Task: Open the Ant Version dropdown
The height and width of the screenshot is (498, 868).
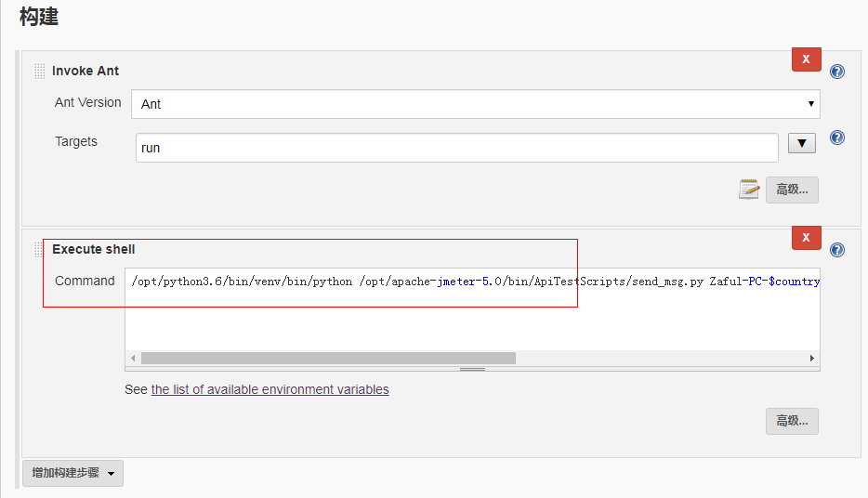Action: pos(476,104)
